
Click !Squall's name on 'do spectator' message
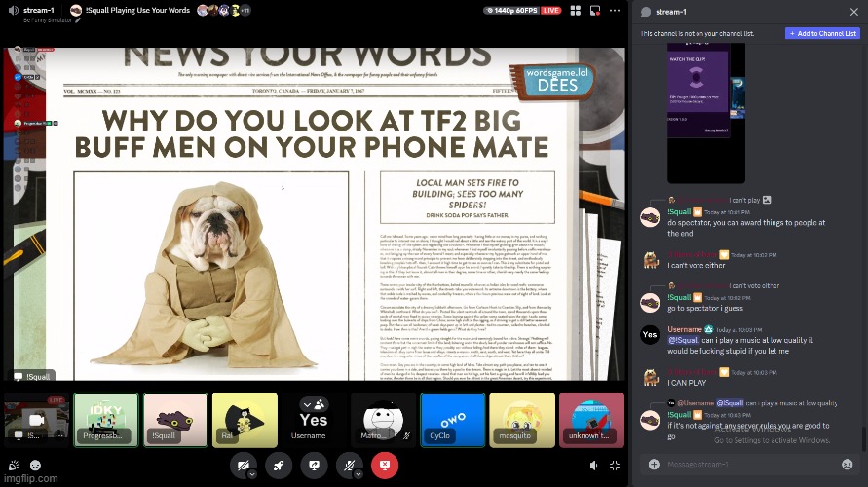[679, 212]
